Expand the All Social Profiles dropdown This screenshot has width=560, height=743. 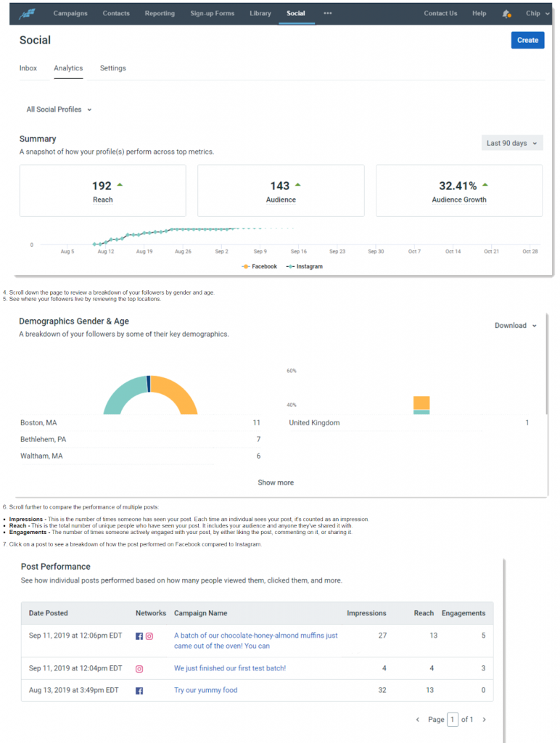coord(59,110)
